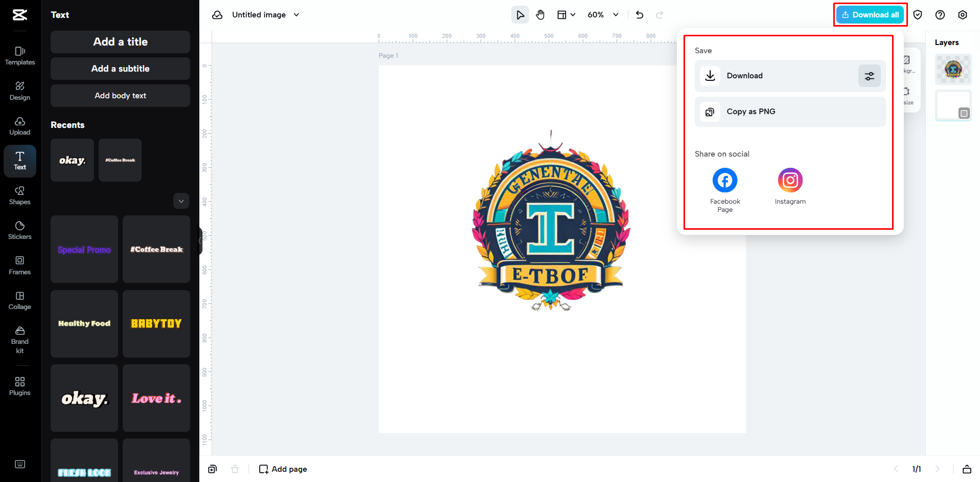Open the Plugins panel
980x482 pixels.
click(19, 386)
